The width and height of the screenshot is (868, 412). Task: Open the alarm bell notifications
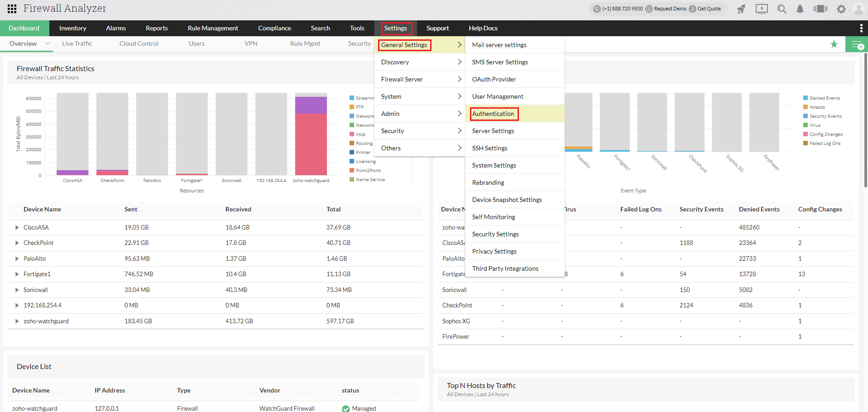(800, 9)
